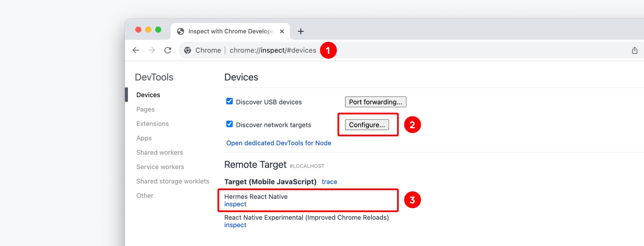Open Shared workers in the sidebar
This screenshot has width=644, height=246.
159,152
